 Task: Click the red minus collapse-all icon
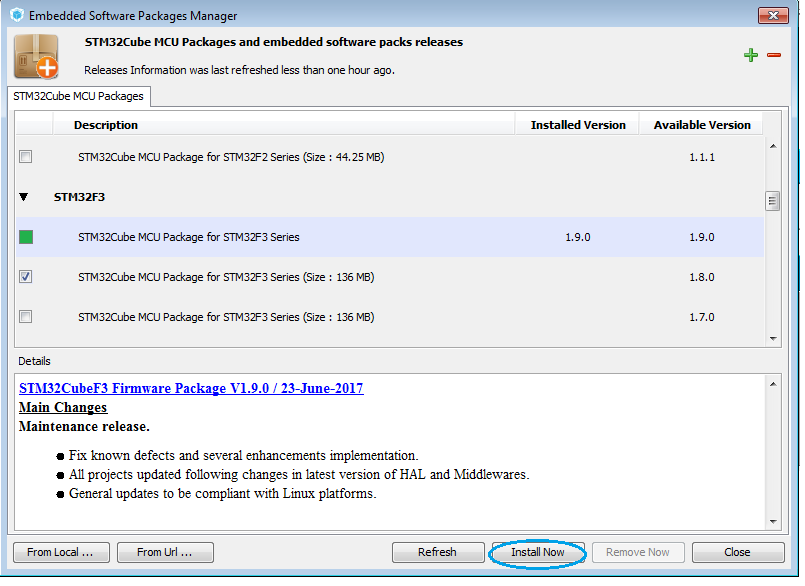coord(774,55)
